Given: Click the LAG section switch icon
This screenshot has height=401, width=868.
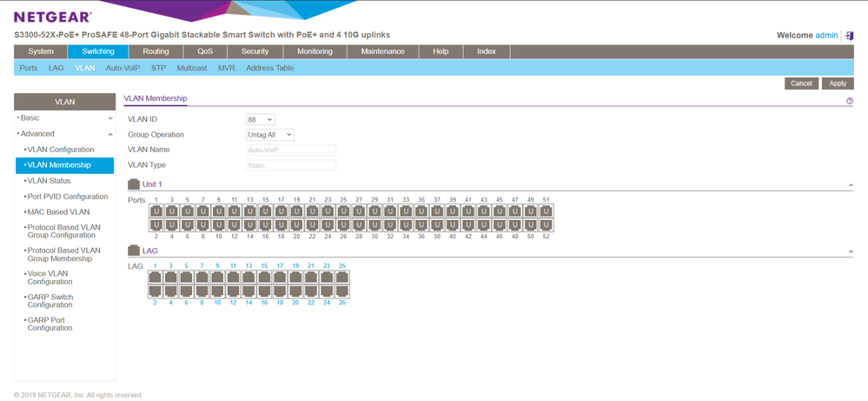Looking at the screenshot, I should (x=134, y=251).
